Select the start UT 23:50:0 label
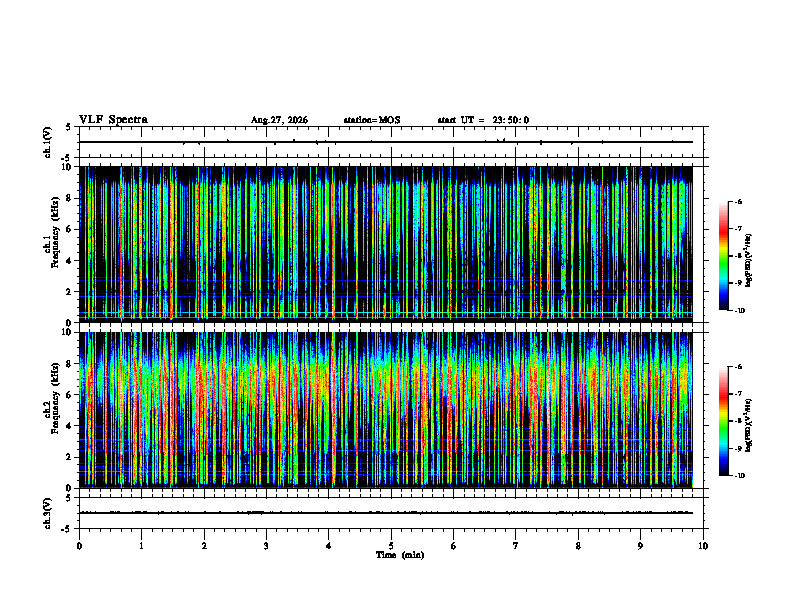This screenshot has width=792, height=612. coord(483,120)
